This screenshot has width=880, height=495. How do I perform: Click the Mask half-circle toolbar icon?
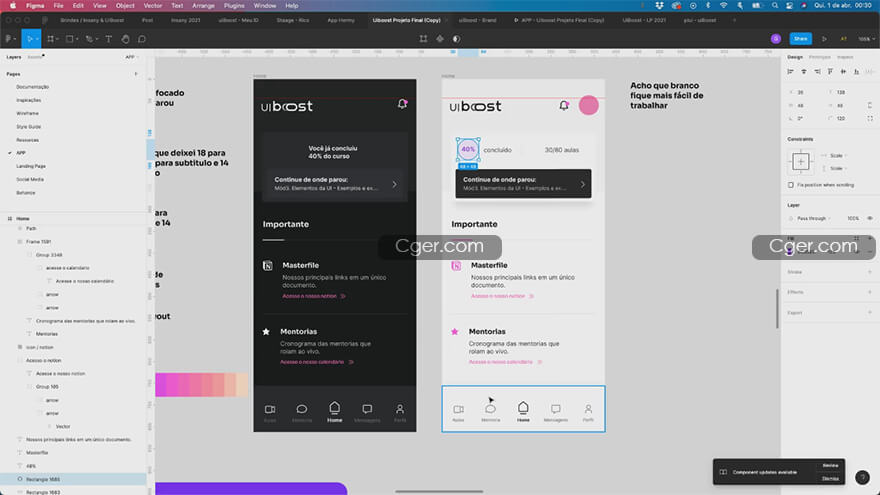(456, 39)
